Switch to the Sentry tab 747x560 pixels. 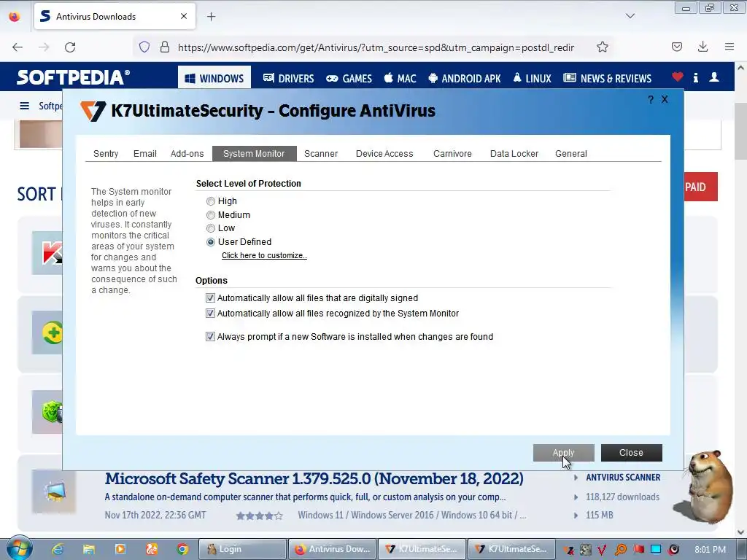click(x=106, y=154)
